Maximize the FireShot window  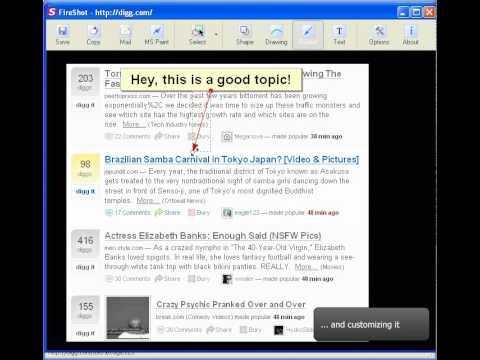pyautogui.click(x=416, y=12)
